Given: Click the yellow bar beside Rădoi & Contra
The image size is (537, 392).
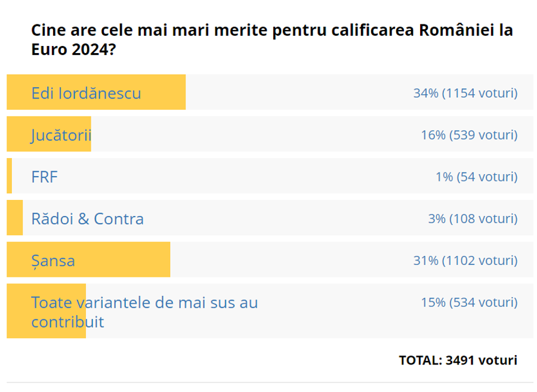Looking at the screenshot, I should tap(15, 218).
